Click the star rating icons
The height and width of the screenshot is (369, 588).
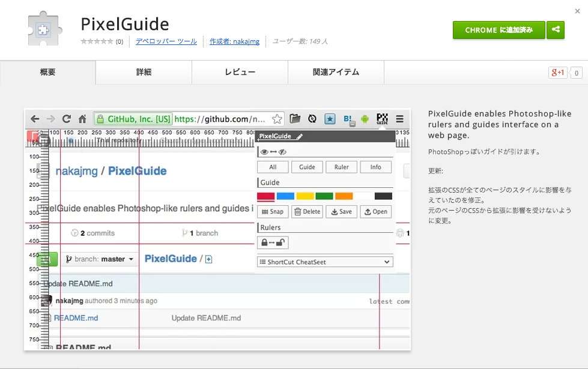(x=97, y=41)
